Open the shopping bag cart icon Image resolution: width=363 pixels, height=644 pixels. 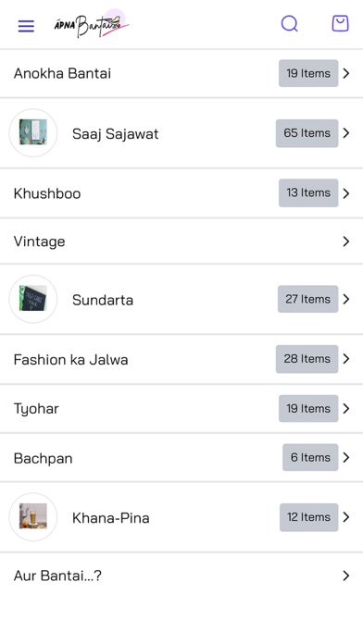341,24
